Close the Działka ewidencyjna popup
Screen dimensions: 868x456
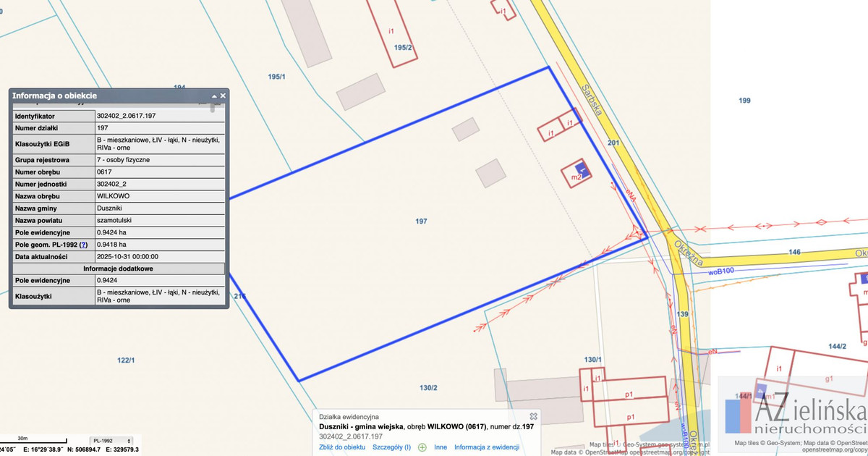[x=533, y=416]
